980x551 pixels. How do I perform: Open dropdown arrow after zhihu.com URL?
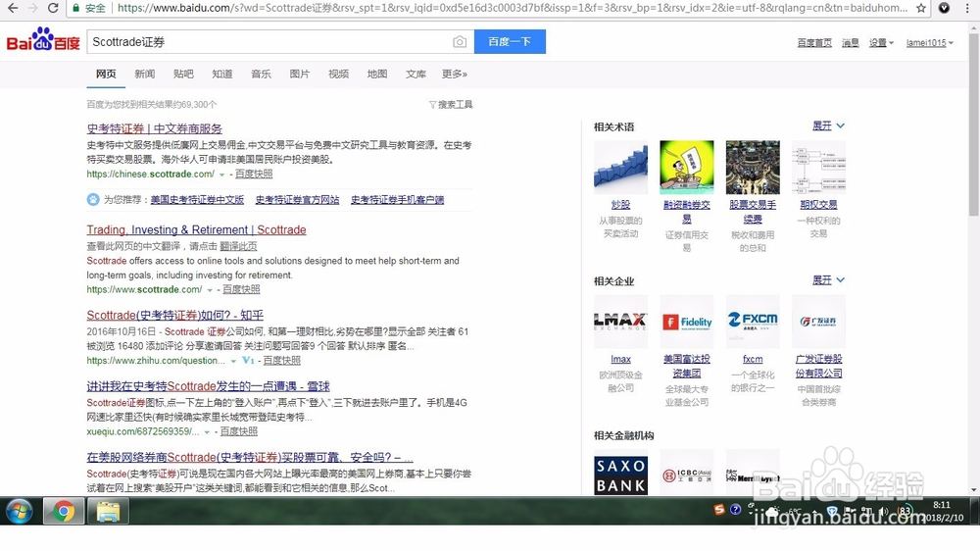tap(233, 361)
